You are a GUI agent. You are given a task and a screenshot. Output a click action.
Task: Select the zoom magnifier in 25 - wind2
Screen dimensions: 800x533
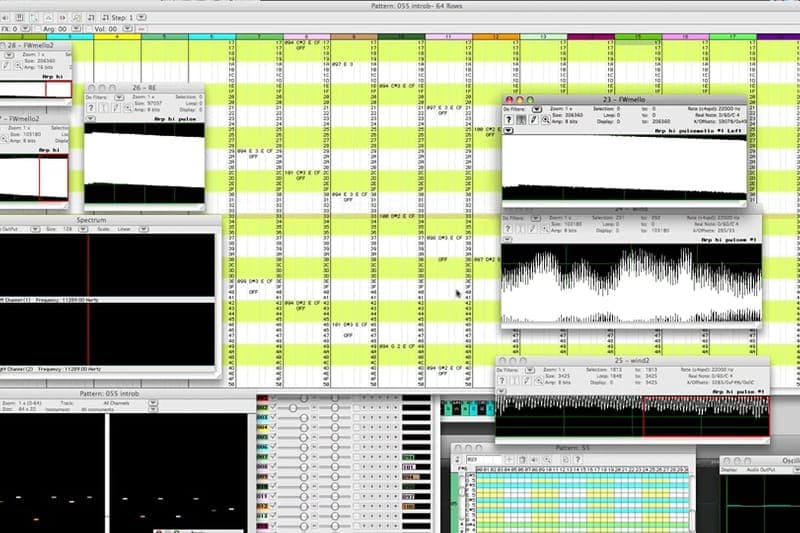(x=539, y=380)
